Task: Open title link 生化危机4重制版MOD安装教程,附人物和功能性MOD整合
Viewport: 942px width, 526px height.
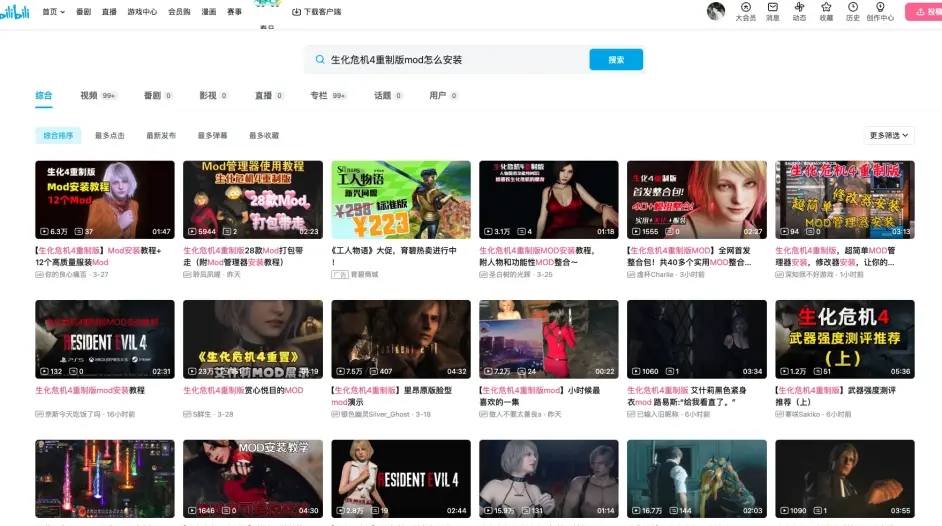Action: point(538,256)
